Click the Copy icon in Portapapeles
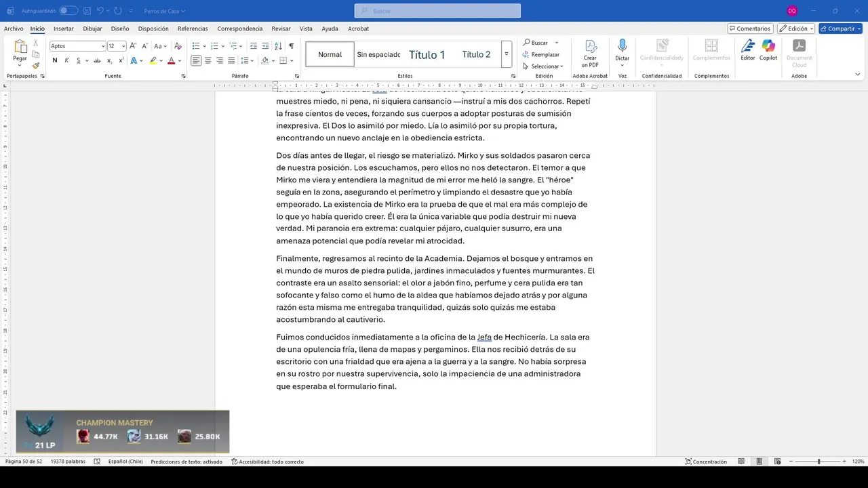This screenshot has width=868, height=488. 36,54
